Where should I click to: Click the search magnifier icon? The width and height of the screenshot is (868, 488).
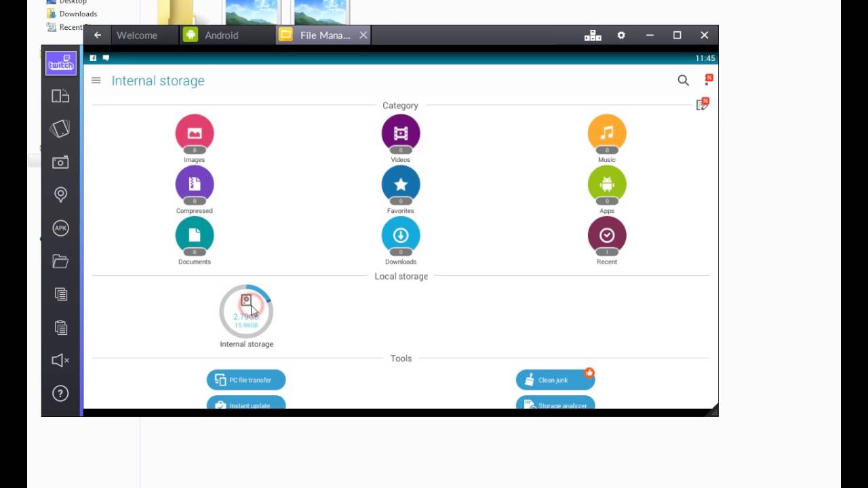(683, 81)
